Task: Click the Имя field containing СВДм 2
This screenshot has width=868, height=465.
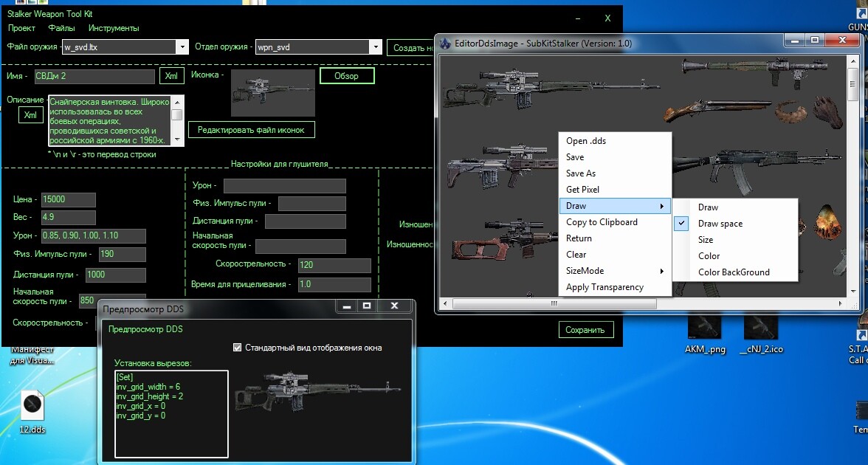Action: (94, 76)
